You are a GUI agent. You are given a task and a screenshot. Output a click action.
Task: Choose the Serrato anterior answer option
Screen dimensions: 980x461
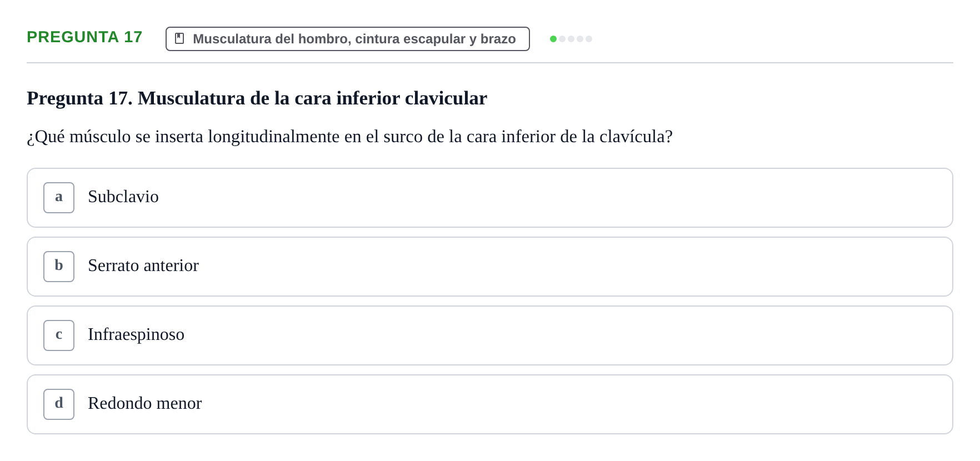click(490, 267)
